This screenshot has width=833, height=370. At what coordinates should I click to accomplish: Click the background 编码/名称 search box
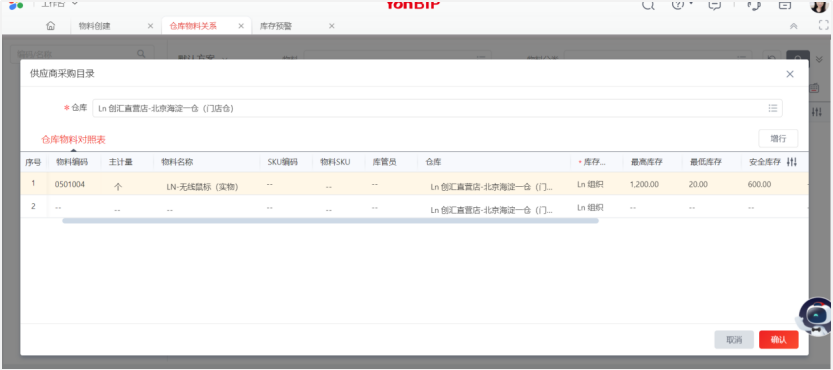(x=82, y=54)
